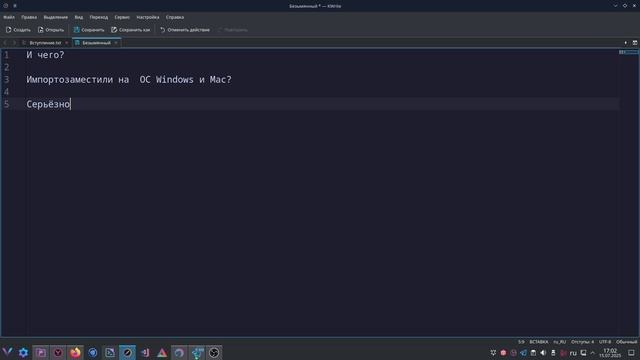This screenshot has height=360, width=640.
Task: Click the Сохранить toolbar button
Action: coord(89,30)
